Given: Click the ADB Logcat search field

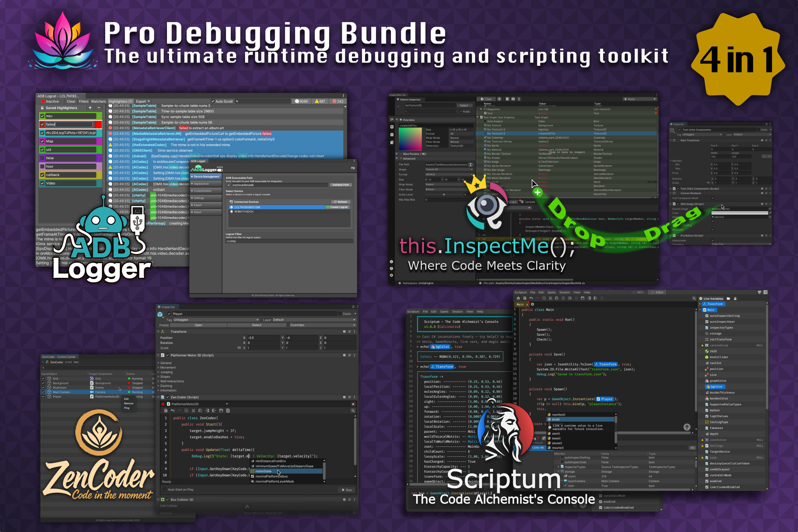Looking at the screenshot, I should point(262,101).
